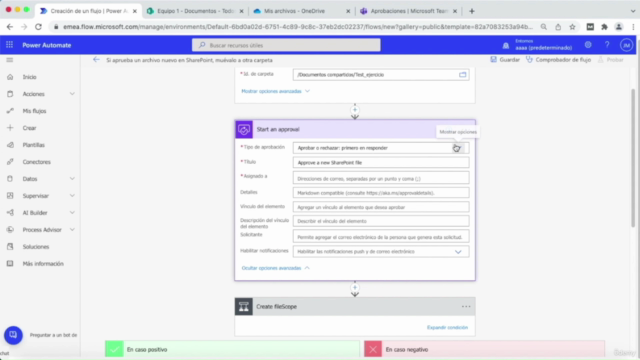The height and width of the screenshot is (360, 640).
Task: Open the settings gear icon
Action: point(588,45)
